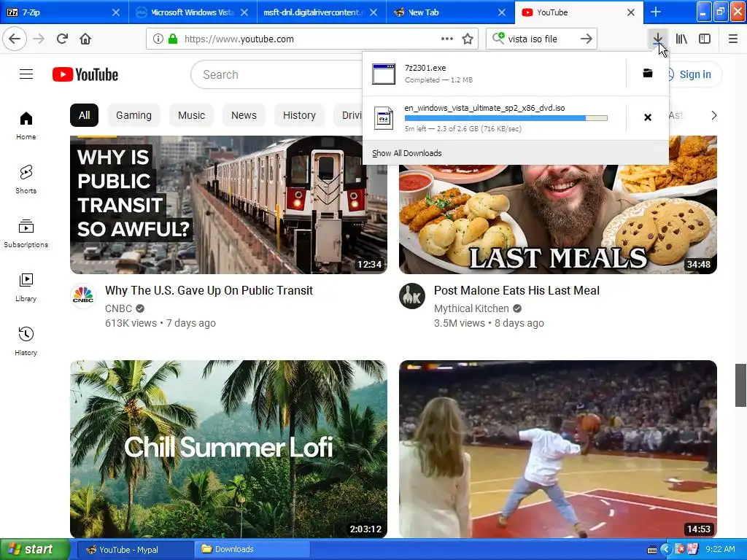The image size is (747, 560).
Task: Cancel the Vista ISO download
Action: pyautogui.click(x=648, y=117)
